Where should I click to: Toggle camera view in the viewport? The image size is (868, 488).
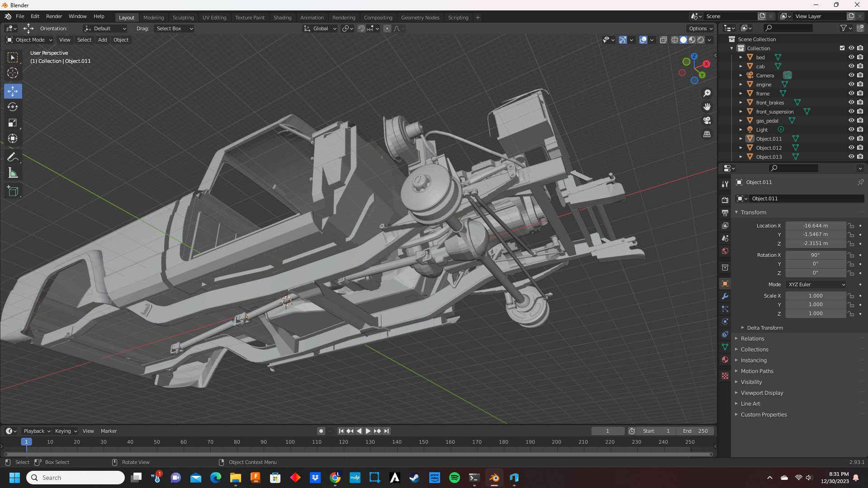point(707,121)
